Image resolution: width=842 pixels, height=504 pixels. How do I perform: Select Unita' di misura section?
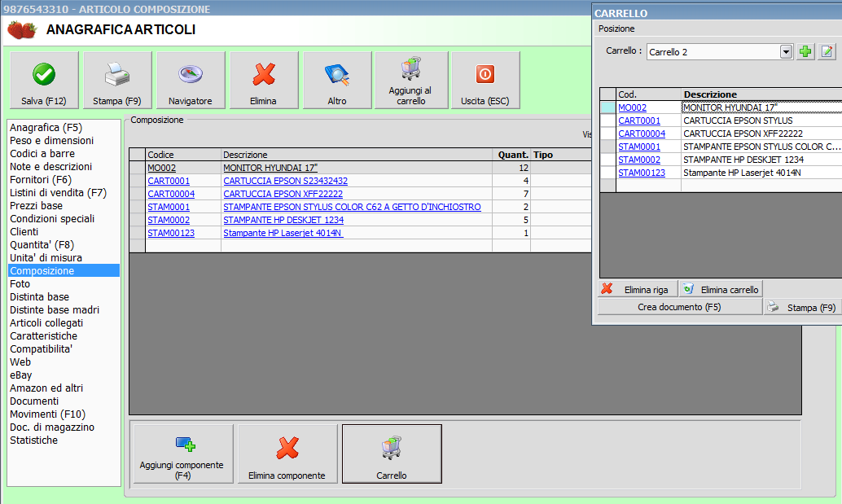point(46,257)
